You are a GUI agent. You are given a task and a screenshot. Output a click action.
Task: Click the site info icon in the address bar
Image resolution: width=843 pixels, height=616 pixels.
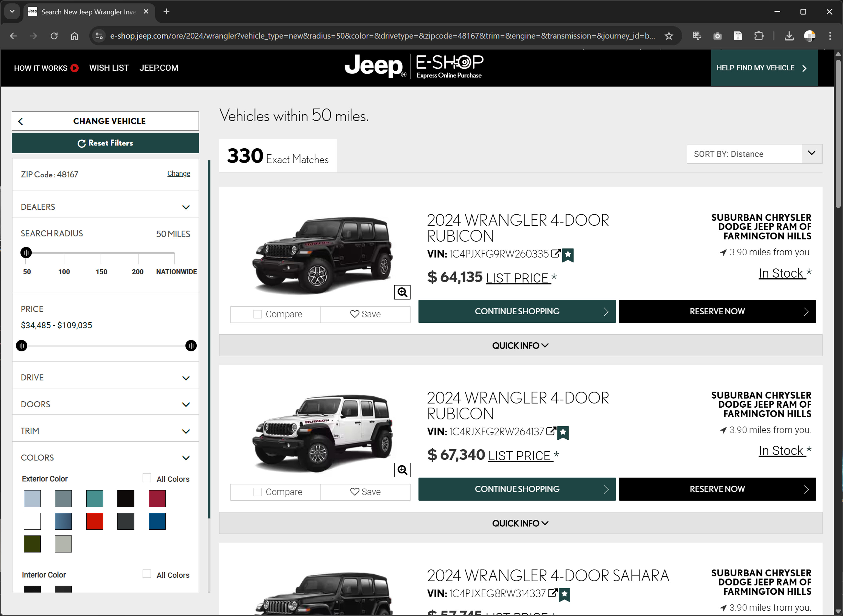coord(99,36)
